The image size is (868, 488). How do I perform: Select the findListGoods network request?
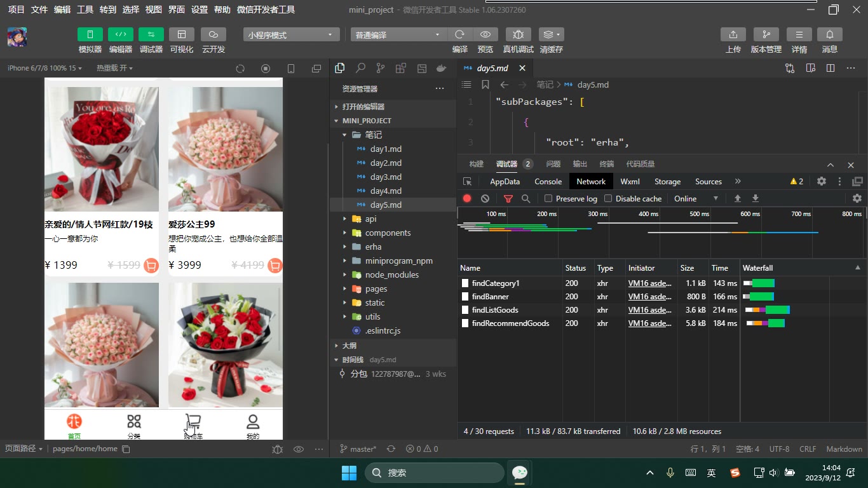point(495,310)
